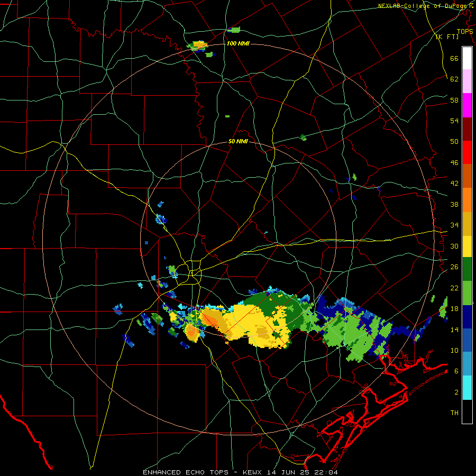Click the K FT units label

pyautogui.click(x=447, y=37)
